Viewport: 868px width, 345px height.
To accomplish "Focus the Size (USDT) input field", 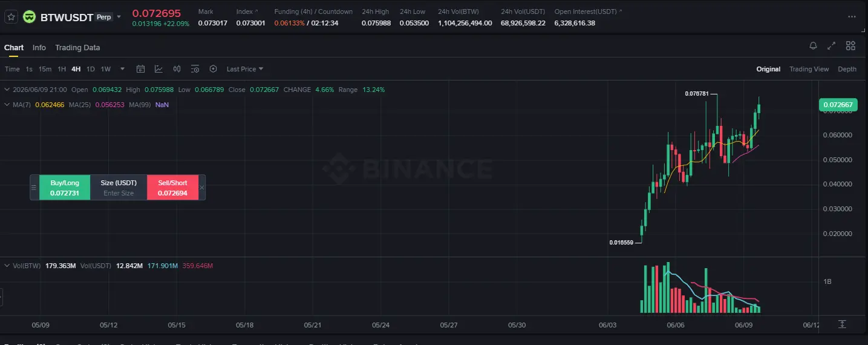I will [119, 193].
